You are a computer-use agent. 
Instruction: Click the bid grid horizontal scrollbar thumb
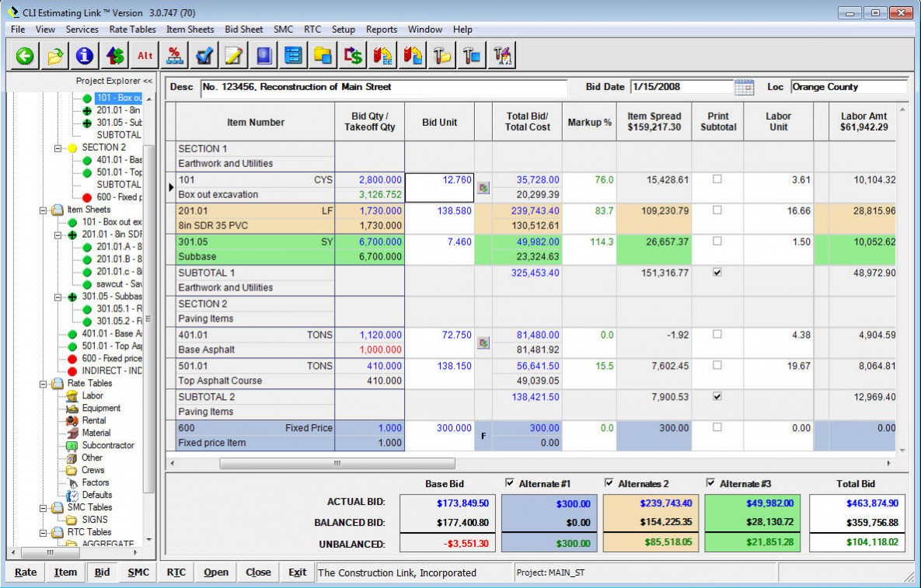[337, 464]
